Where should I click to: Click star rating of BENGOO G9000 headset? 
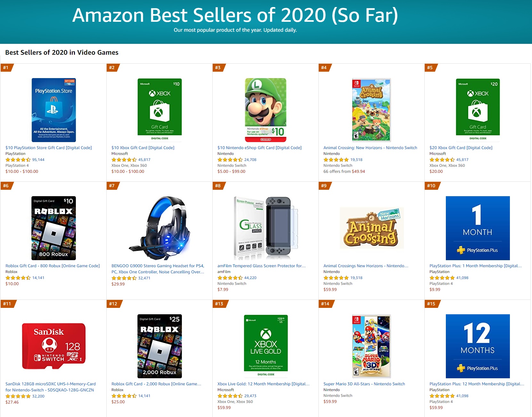point(124,278)
